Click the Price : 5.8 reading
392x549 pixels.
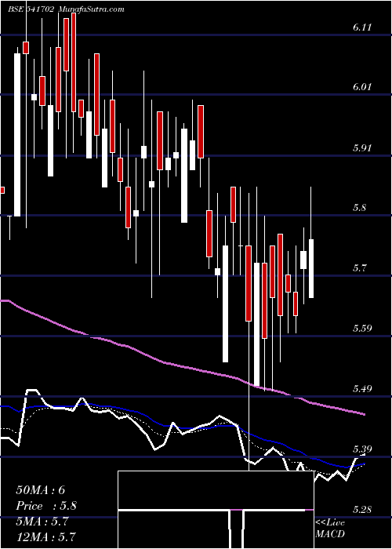coord(46,506)
